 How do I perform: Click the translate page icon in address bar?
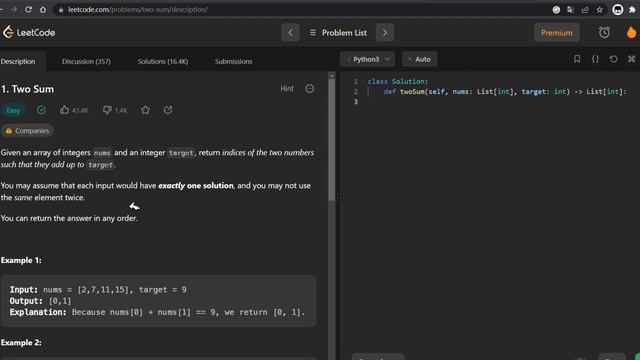click(x=571, y=10)
